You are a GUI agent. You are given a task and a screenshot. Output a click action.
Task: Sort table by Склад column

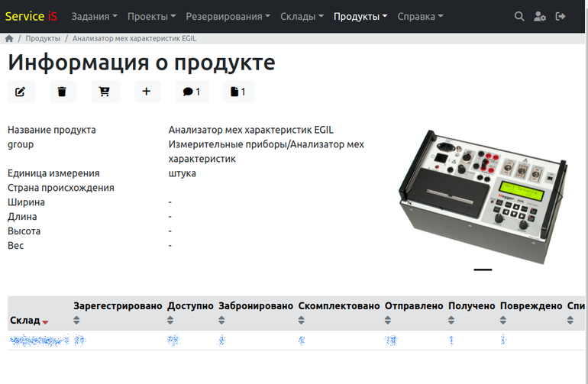pyautogui.click(x=29, y=320)
